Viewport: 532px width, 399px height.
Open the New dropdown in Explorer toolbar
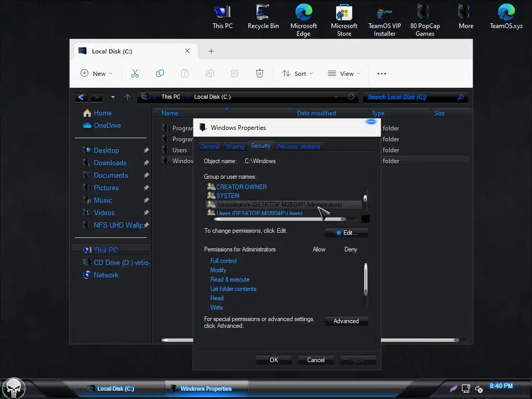pyautogui.click(x=96, y=73)
